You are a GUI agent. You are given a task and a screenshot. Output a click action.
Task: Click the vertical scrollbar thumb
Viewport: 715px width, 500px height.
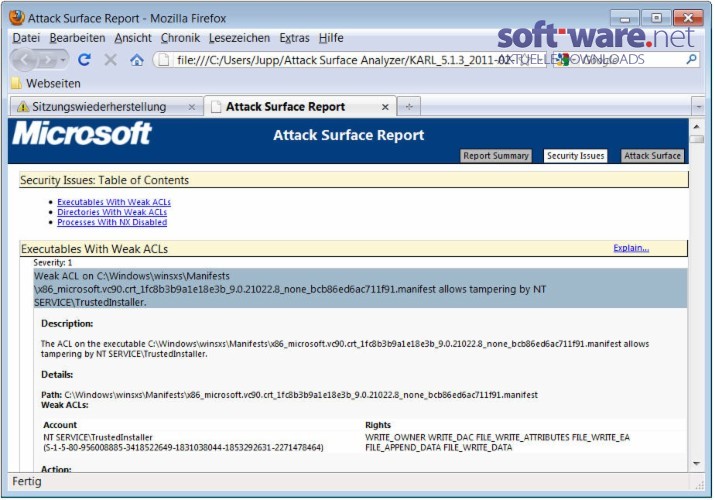tap(696, 139)
